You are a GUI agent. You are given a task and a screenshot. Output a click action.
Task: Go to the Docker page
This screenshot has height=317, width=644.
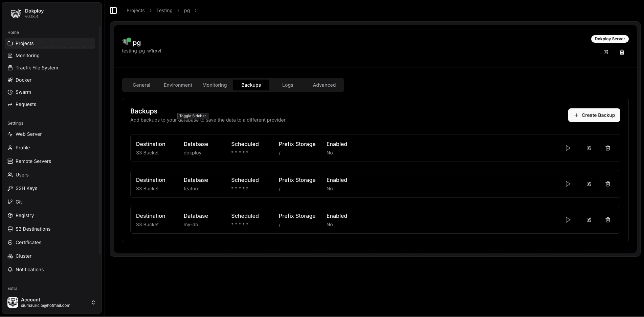50,80
